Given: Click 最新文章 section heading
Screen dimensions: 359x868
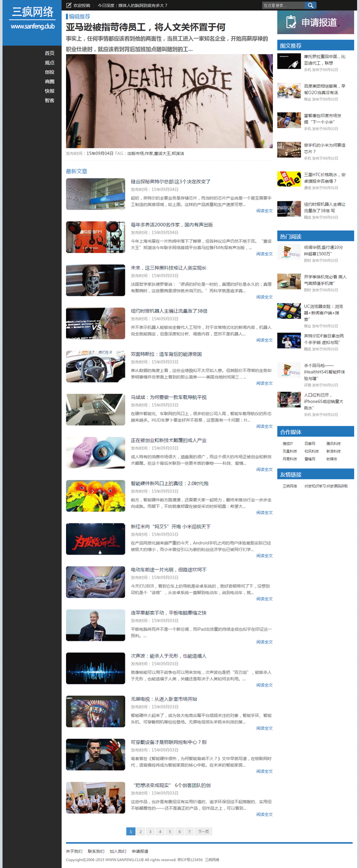Looking at the screenshot, I should (77, 171).
